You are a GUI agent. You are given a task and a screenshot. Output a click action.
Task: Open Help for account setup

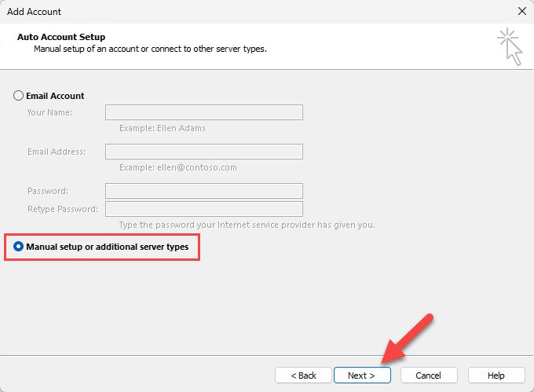tap(496, 376)
